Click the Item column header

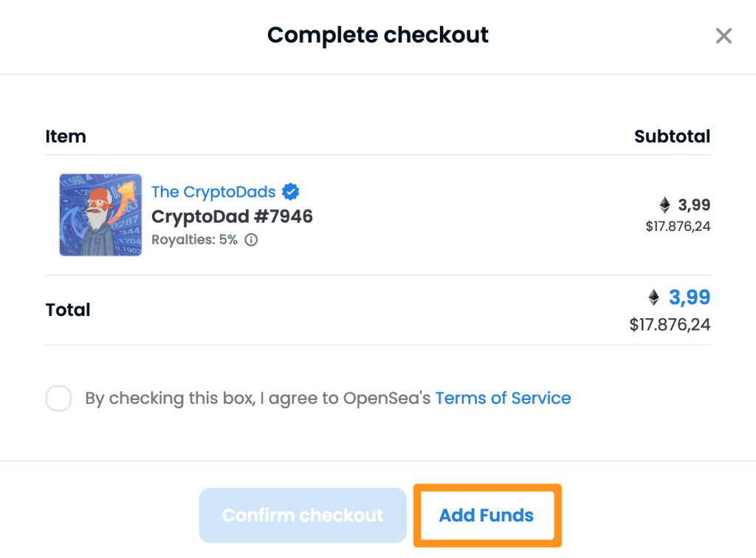tap(66, 137)
